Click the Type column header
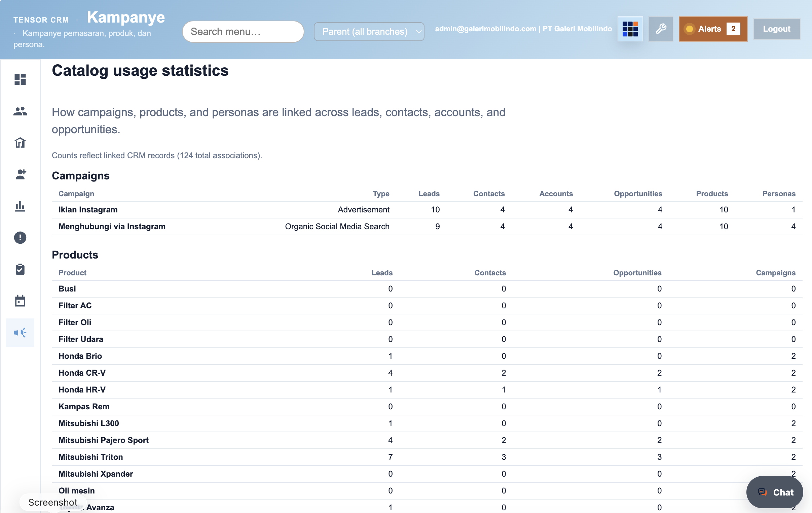The image size is (812, 513). pos(381,194)
